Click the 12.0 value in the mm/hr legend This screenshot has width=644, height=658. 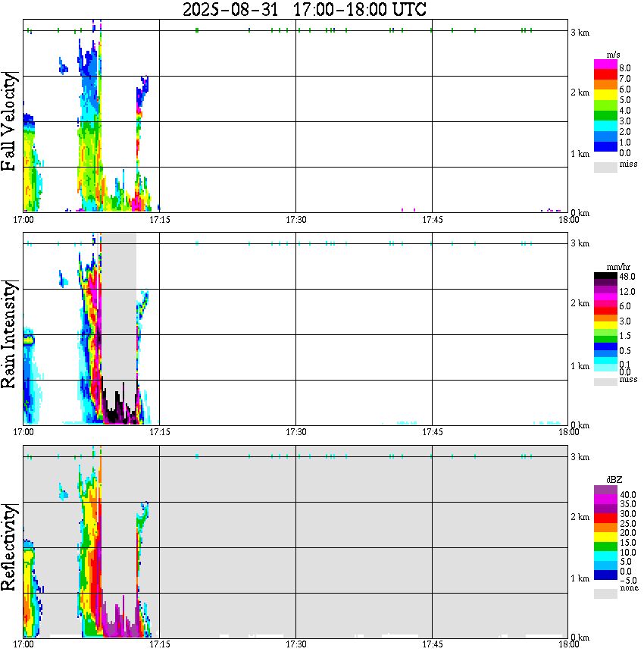pos(627,291)
